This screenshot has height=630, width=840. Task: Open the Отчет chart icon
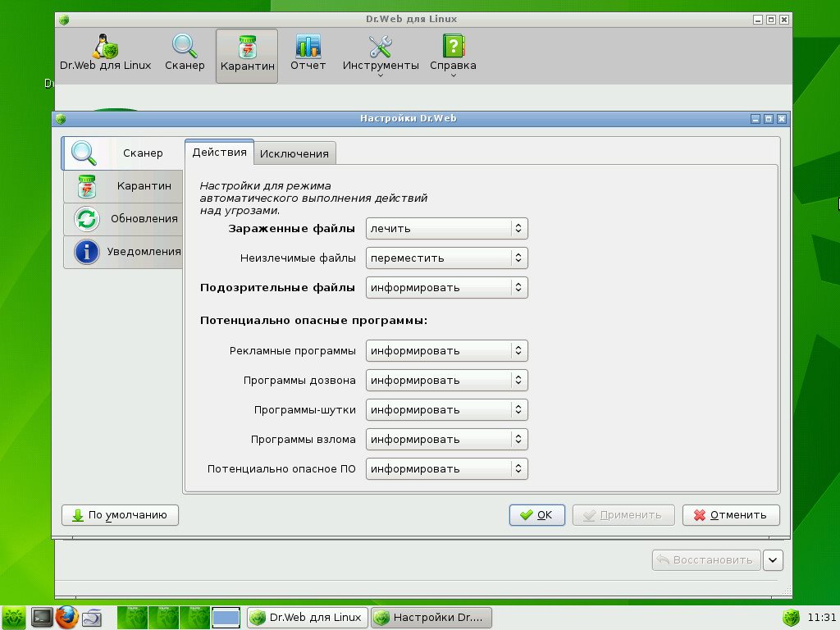[308, 53]
